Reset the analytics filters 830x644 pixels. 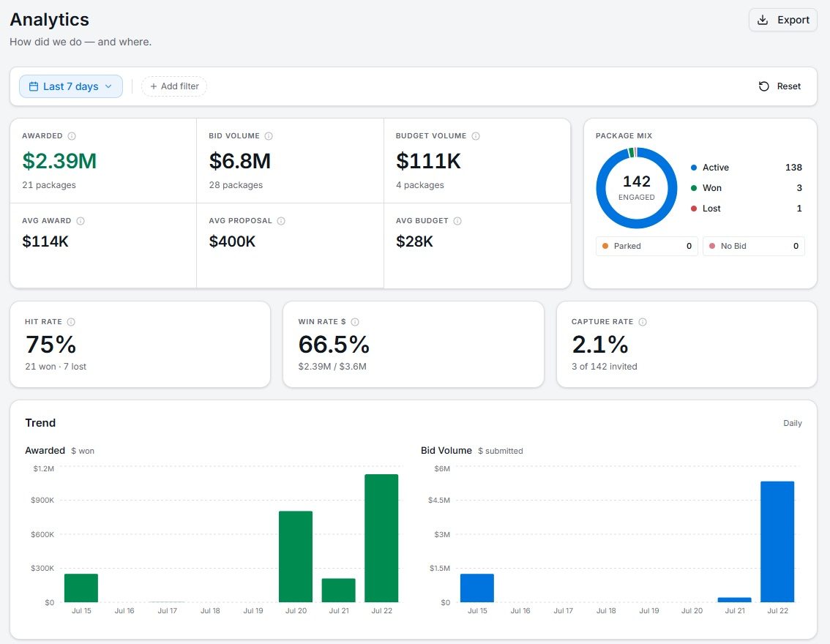pos(779,86)
